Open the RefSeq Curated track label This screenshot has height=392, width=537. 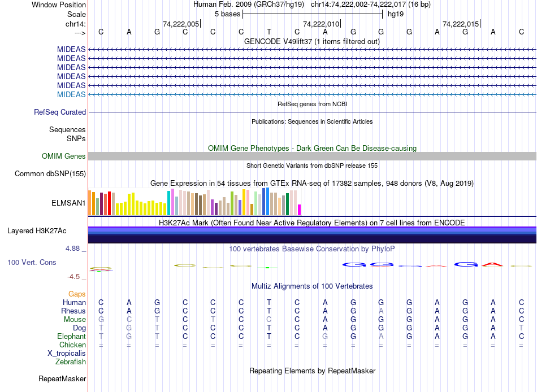point(60,112)
